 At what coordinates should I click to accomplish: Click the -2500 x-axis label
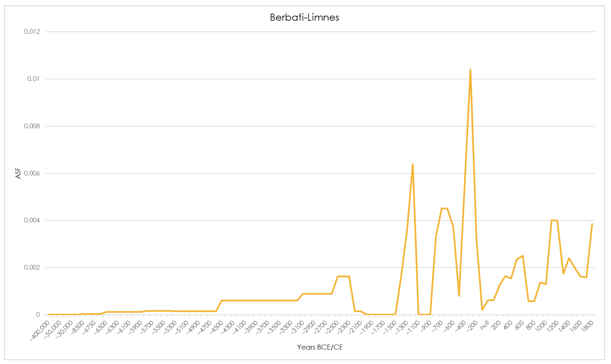tap(332, 327)
